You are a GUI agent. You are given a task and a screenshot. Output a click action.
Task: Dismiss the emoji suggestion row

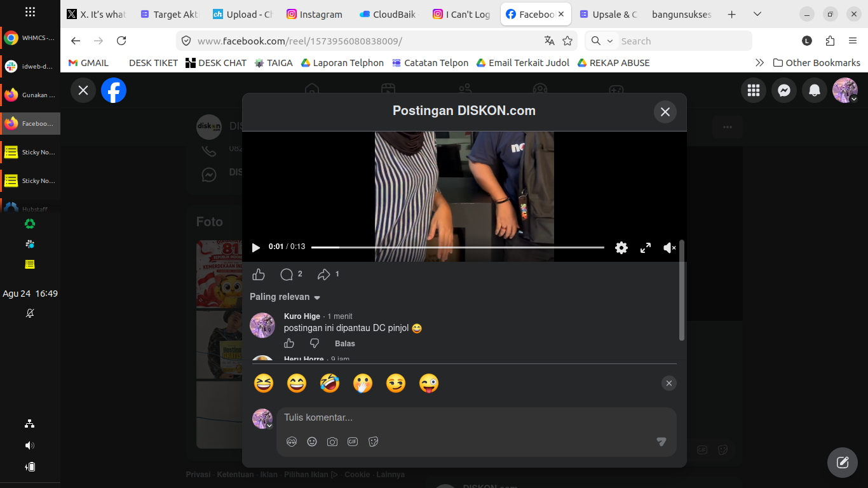[668, 383]
